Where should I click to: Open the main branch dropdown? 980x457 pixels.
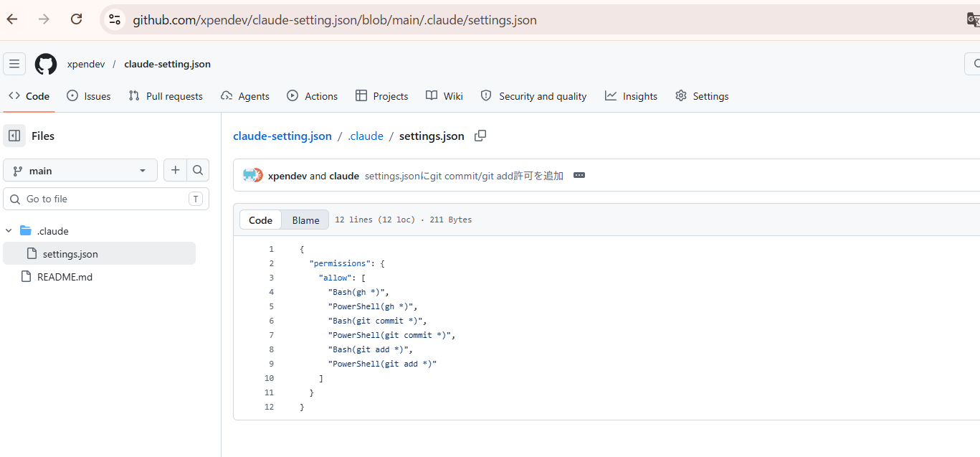[x=80, y=171]
